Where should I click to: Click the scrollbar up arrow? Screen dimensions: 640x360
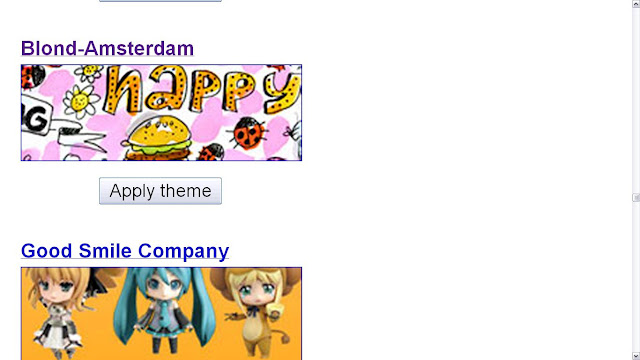pyautogui.click(x=636, y=4)
